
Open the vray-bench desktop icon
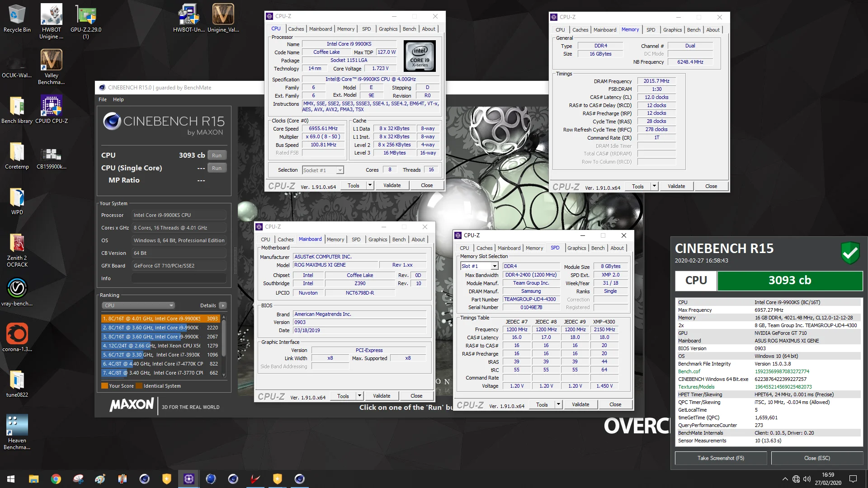[x=17, y=292]
